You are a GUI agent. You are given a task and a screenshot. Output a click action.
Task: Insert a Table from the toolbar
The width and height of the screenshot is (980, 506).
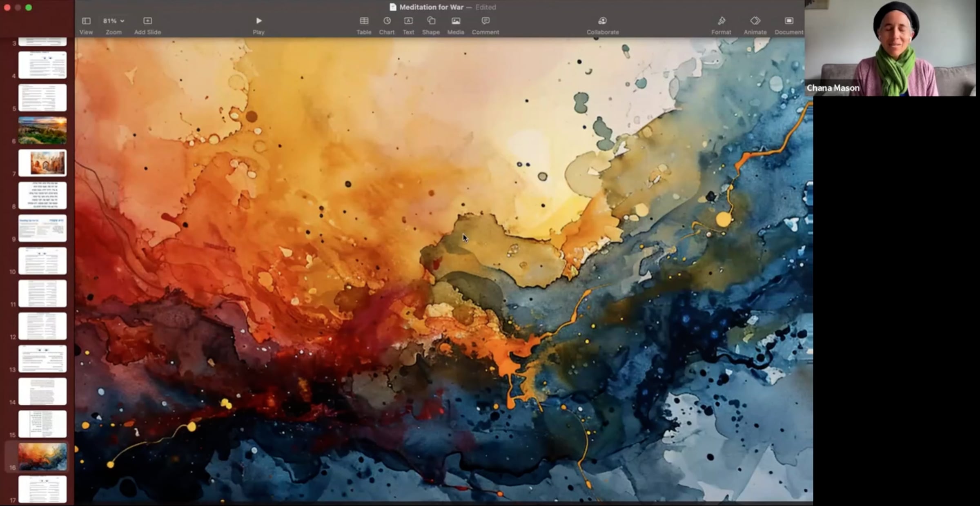364,21
